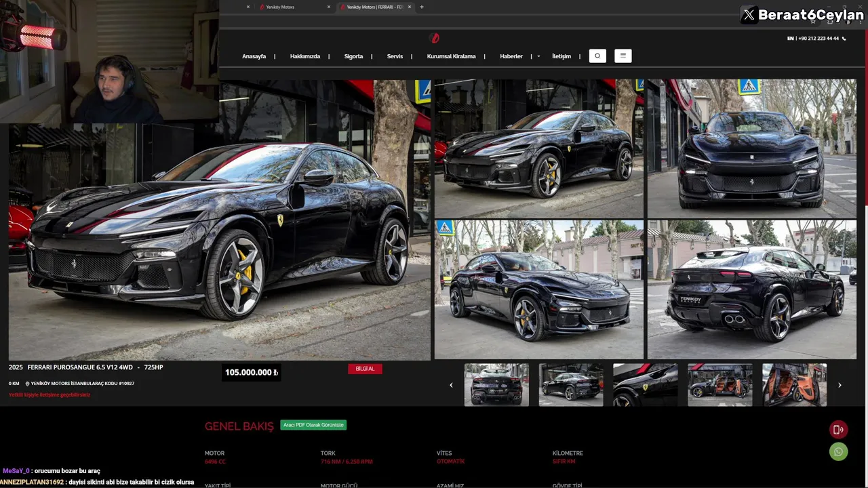Select first strip thumbnail showing rear view
Viewport: 868px width, 488px height.
click(x=496, y=385)
